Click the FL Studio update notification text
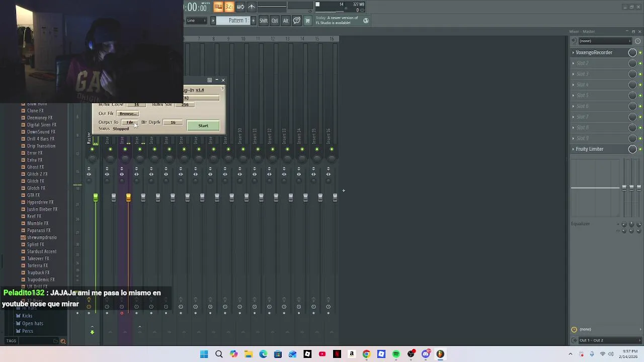Image resolution: width=644 pixels, height=362 pixels. (337, 20)
